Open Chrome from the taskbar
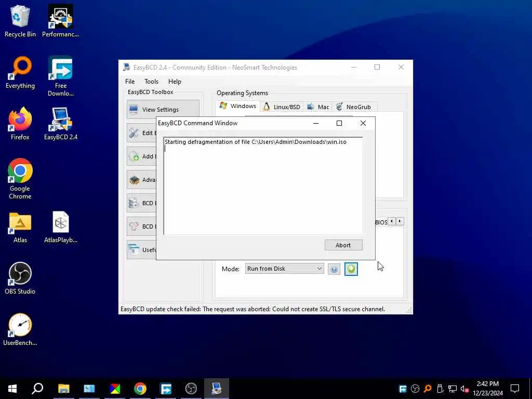 tap(140, 389)
